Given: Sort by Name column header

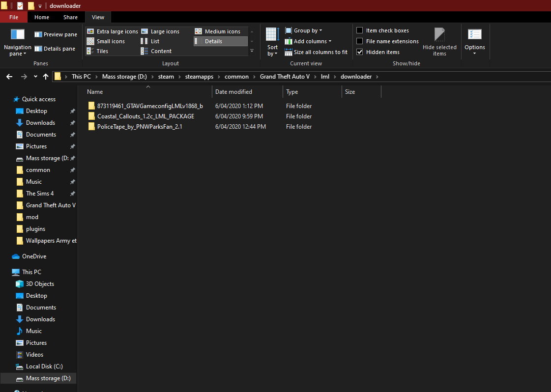Looking at the screenshot, I should (148, 92).
